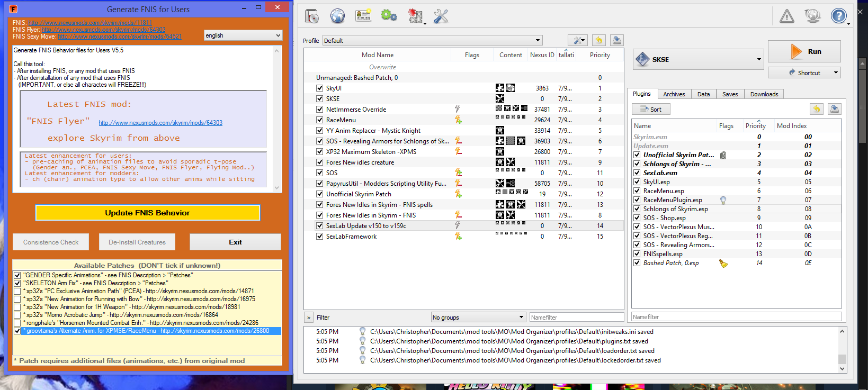The height and width of the screenshot is (390, 868).
Task: Sort mods by the Mod Name column header
Action: pyautogui.click(x=377, y=55)
